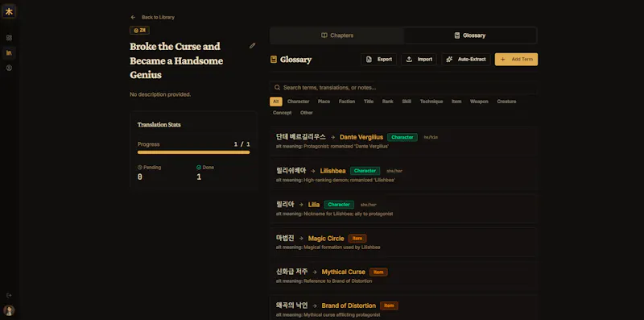Viewport: 644px width, 320px height.
Task: Click the Glossary heading book icon
Action: tap(274, 60)
